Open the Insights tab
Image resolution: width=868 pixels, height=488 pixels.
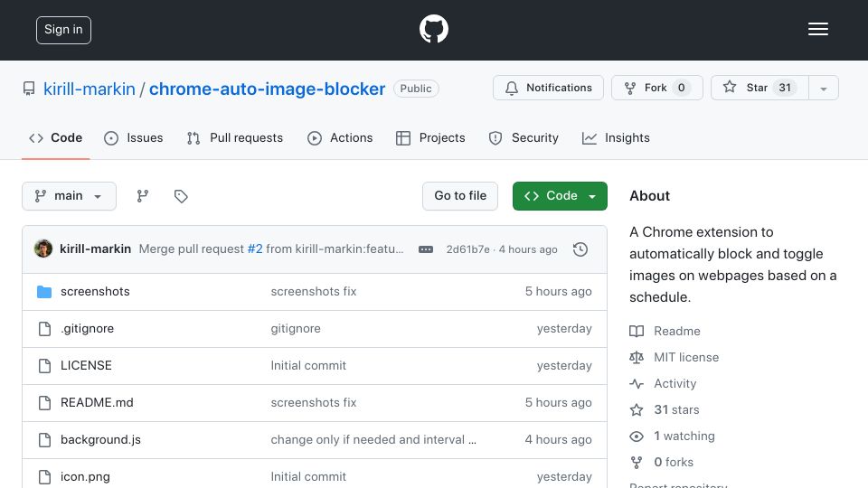(616, 137)
